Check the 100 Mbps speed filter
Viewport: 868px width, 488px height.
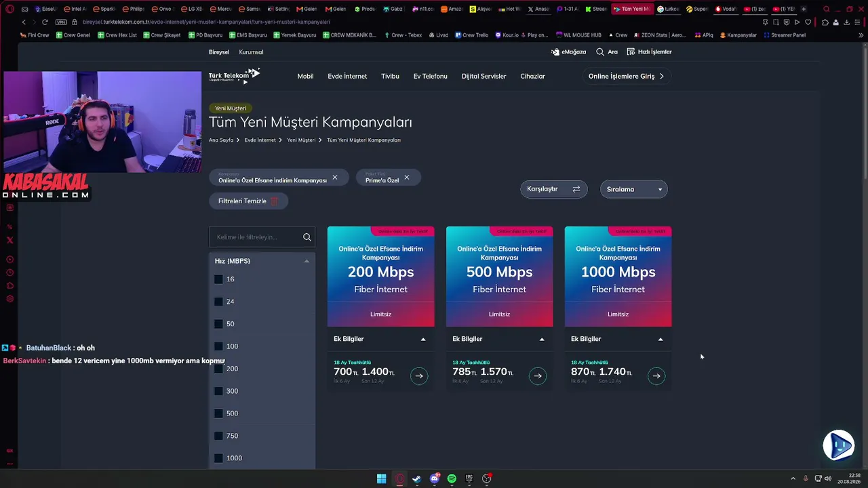pos(218,346)
